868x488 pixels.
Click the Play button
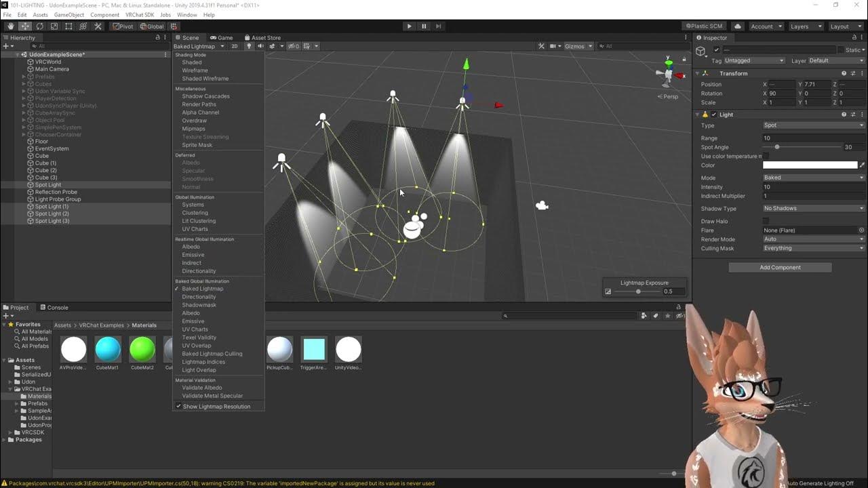click(x=409, y=26)
